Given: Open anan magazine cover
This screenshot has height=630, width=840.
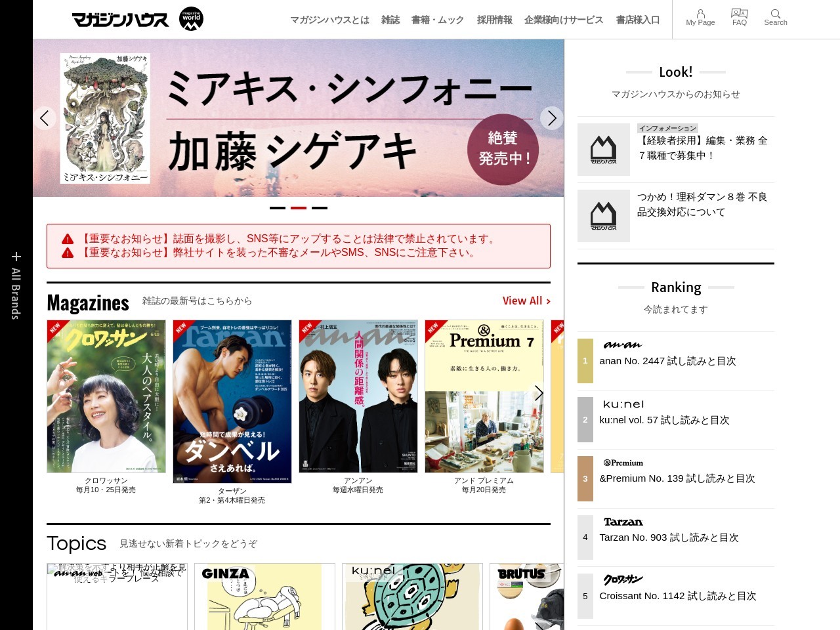Looking at the screenshot, I should click(358, 396).
